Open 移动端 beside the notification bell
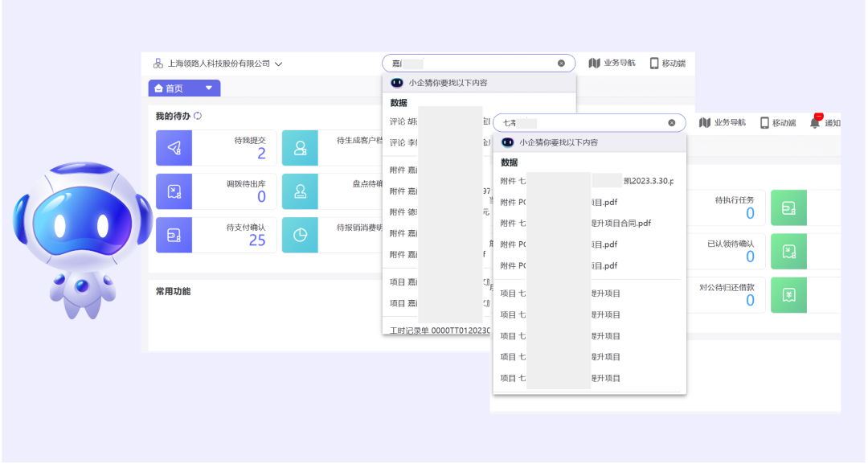 tap(777, 122)
